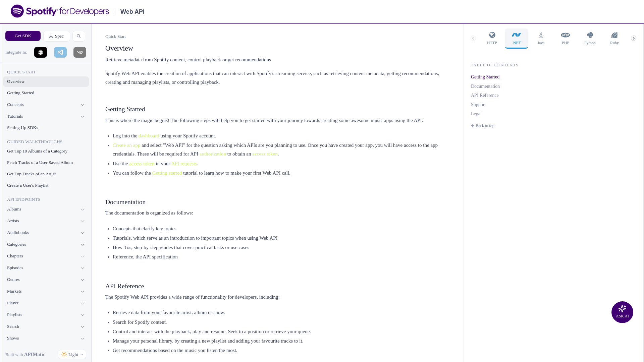Click the API requests link
This screenshot has height=362, width=644.
[x=184, y=164]
